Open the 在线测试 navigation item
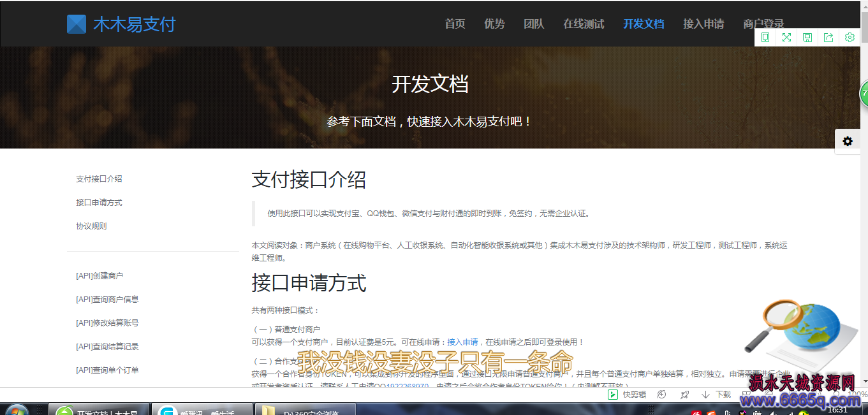Image resolution: width=868 pixels, height=415 pixels. click(x=584, y=24)
